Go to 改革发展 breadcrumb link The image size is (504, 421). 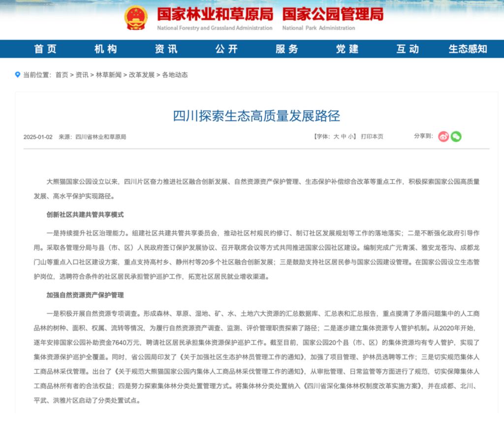(142, 75)
